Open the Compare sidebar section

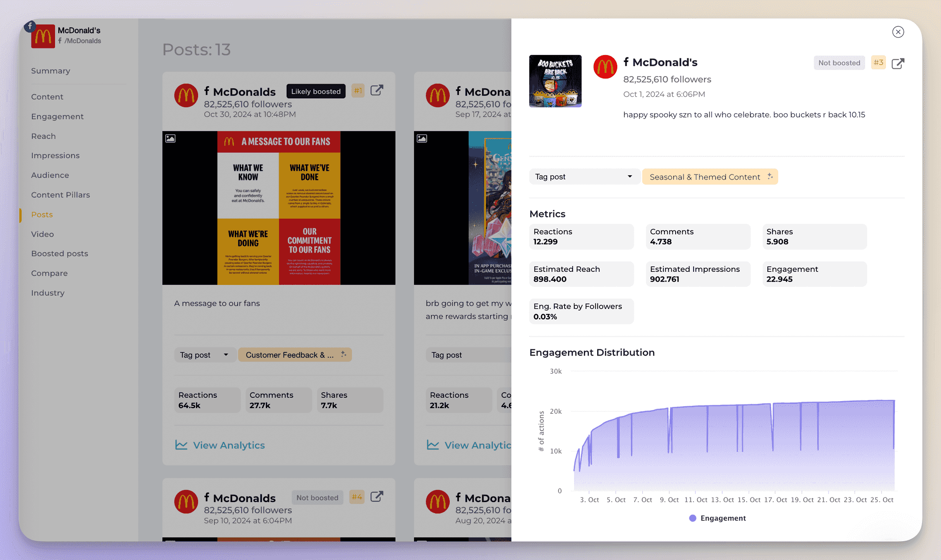tap(49, 274)
